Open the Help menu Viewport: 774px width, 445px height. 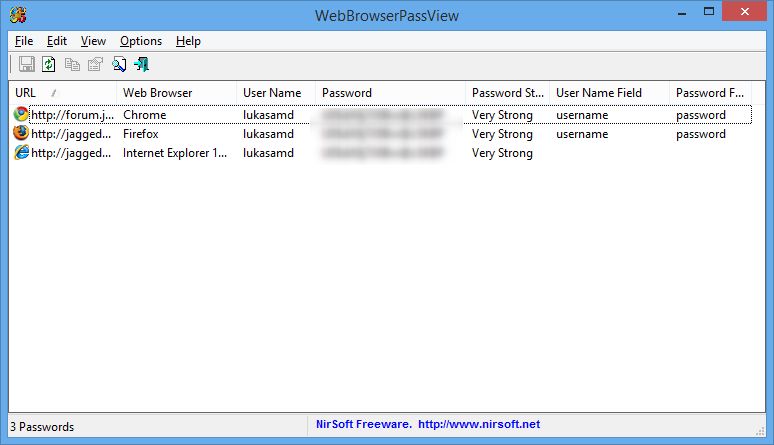pyautogui.click(x=188, y=41)
